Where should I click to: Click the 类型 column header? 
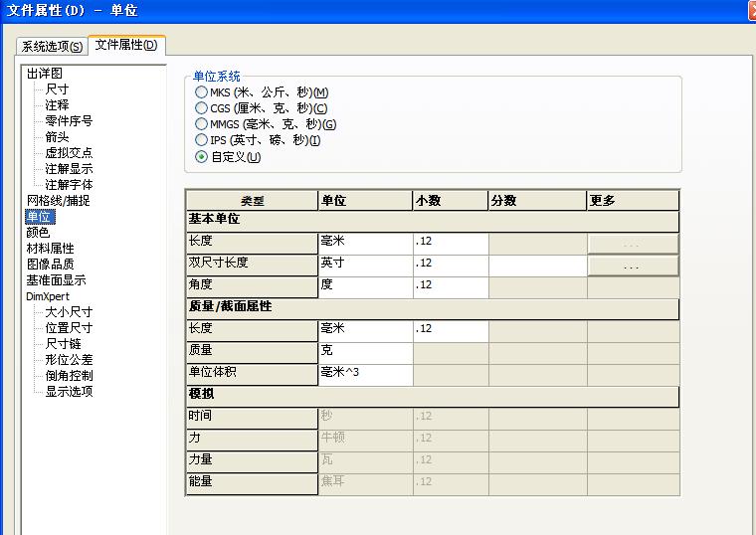(x=252, y=201)
